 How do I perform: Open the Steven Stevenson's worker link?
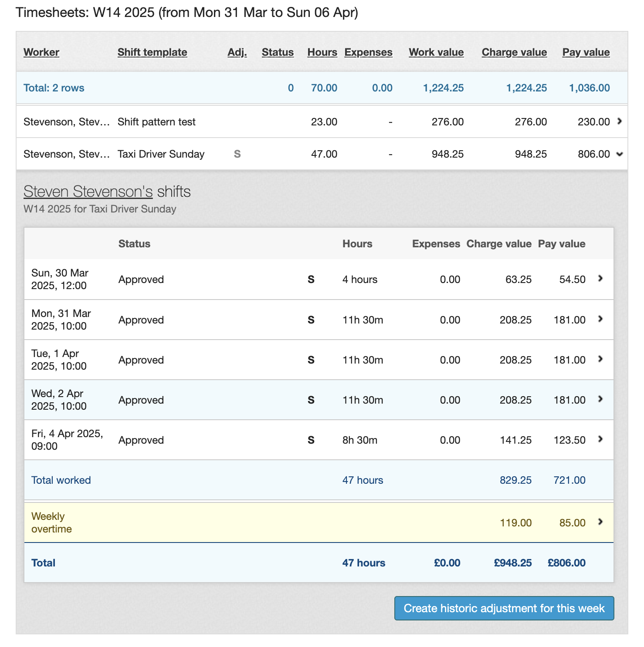[88, 192]
